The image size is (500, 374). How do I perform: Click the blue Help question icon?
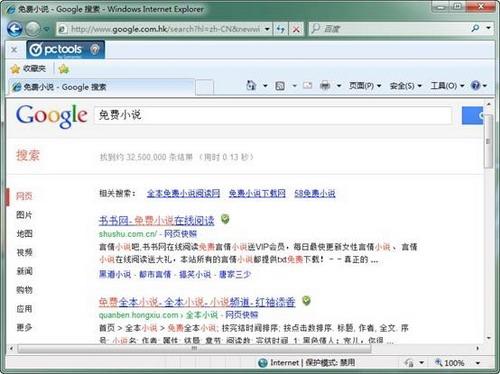475,86
